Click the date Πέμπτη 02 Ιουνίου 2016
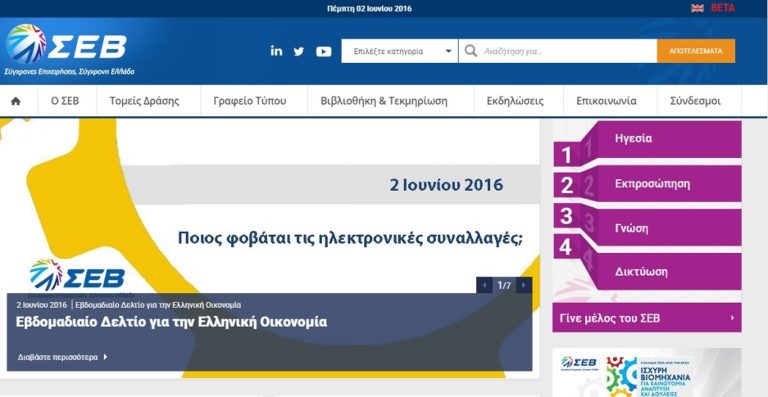 [x=369, y=8]
